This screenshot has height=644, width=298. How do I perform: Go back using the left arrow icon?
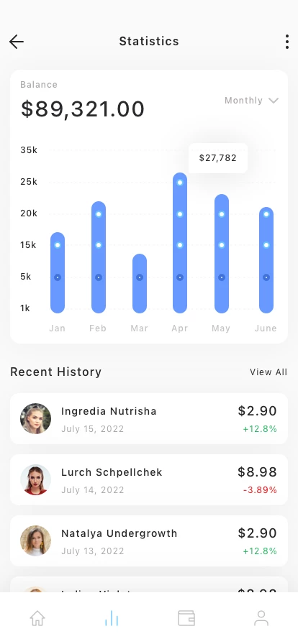(17, 42)
